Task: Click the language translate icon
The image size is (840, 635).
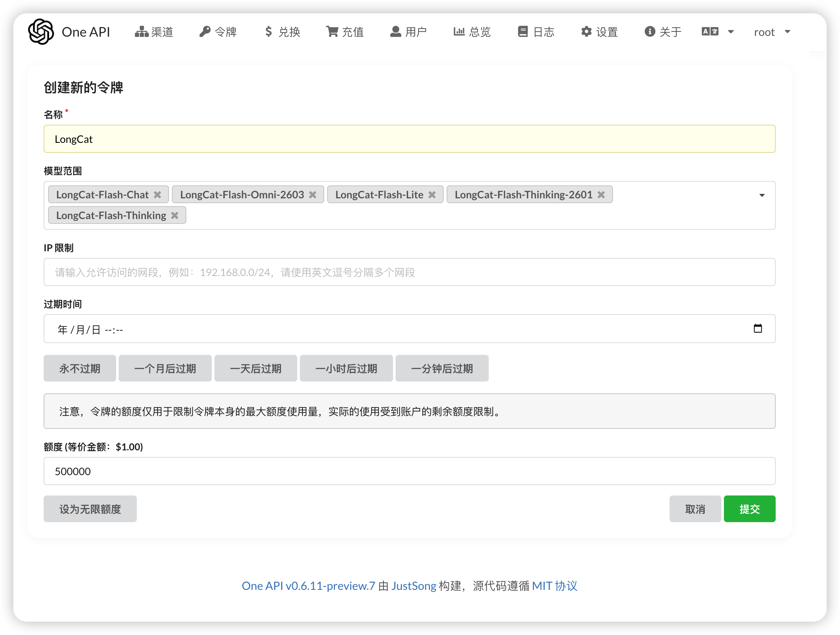Action: tap(709, 31)
